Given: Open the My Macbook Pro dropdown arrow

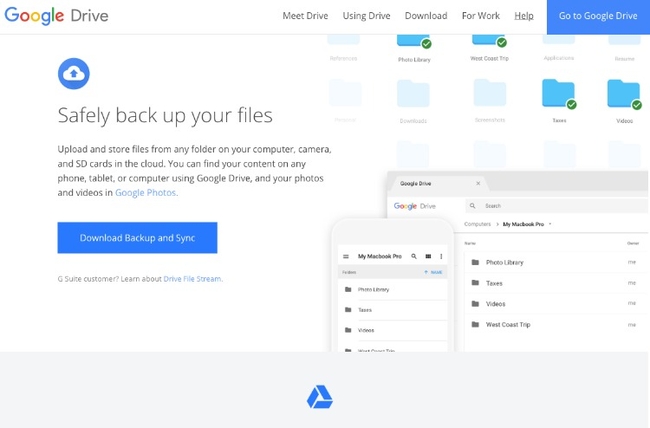Looking at the screenshot, I should pos(550,224).
